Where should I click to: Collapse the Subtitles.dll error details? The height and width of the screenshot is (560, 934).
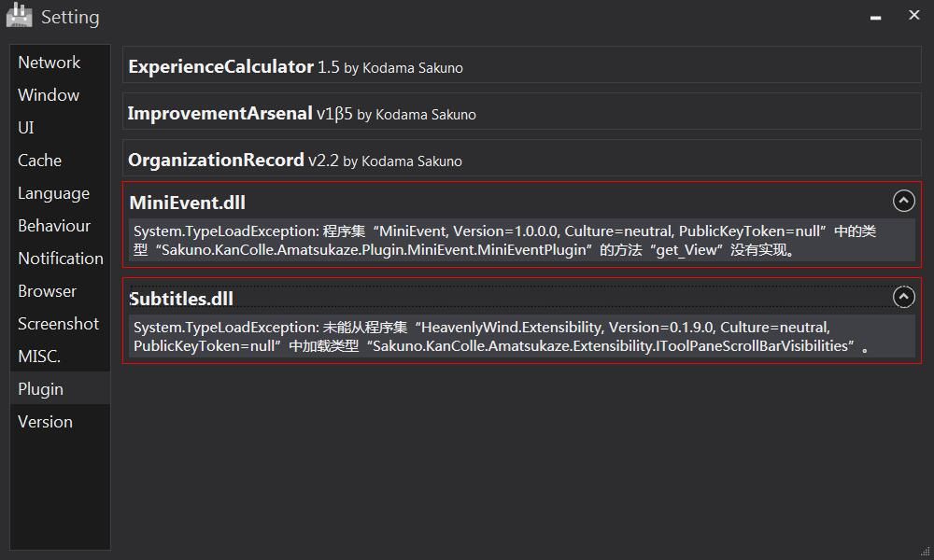click(x=903, y=297)
